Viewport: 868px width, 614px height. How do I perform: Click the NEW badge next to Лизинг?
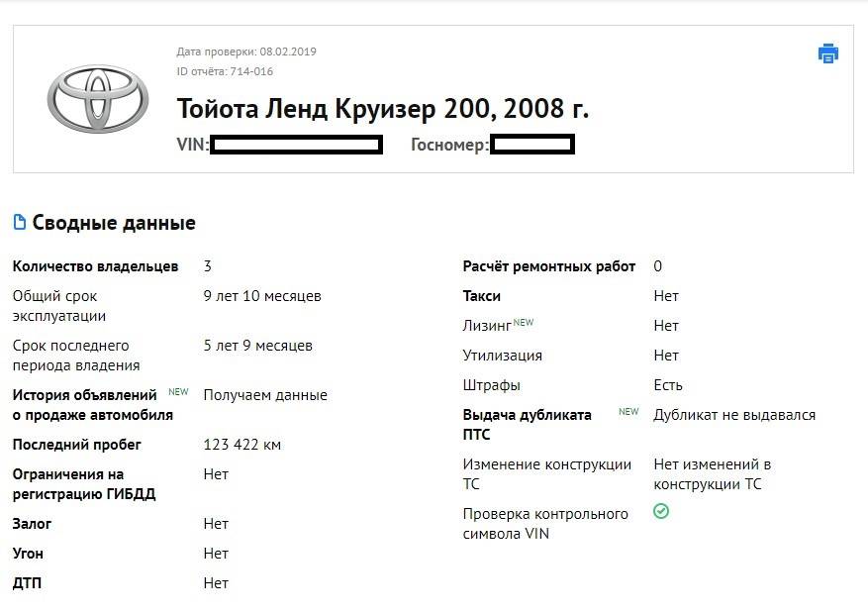(x=524, y=322)
